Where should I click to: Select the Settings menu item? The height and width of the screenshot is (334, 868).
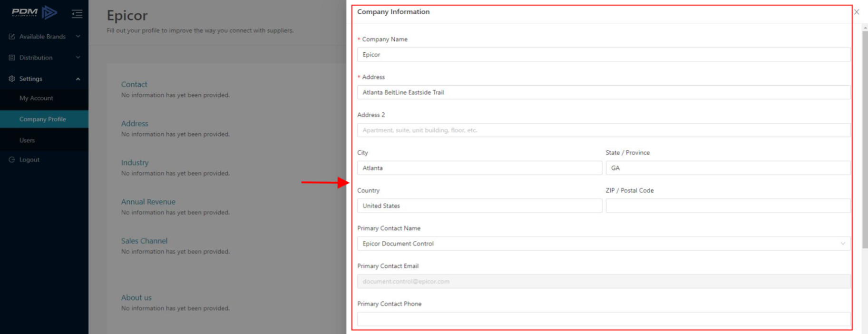click(44, 79)
